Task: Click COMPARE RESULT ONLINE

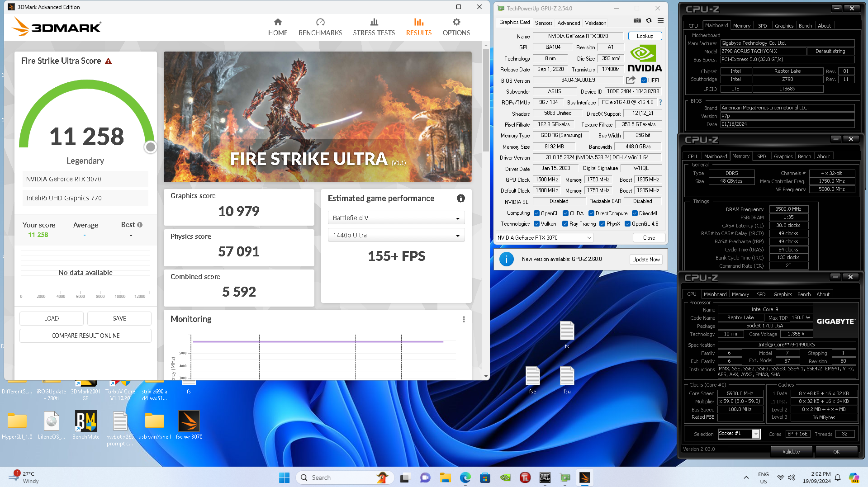Action: pyautogui.click(x=85, y=336)
